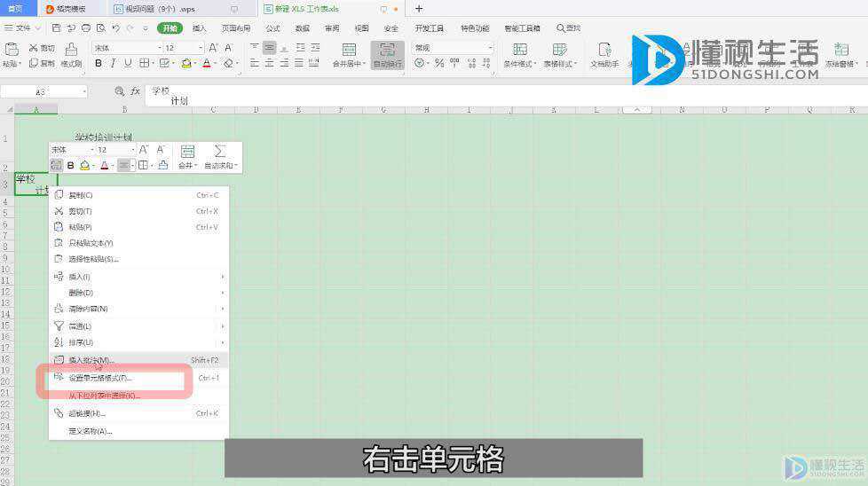Choose Format Cells (设置单元格格式) in context menu
868x486 pixels.
coord(139,378)
